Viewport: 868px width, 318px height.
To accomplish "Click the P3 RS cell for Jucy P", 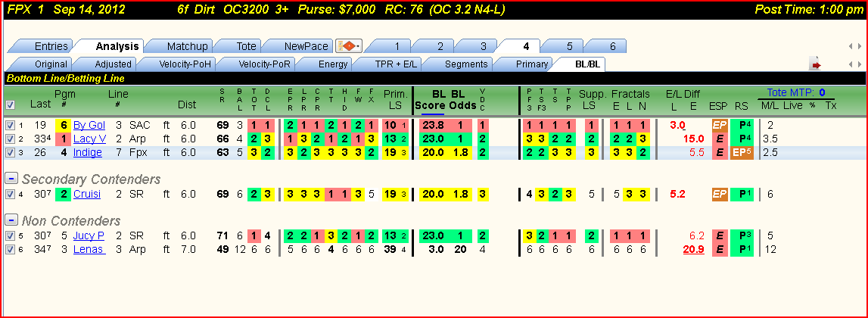I will 741,236.
